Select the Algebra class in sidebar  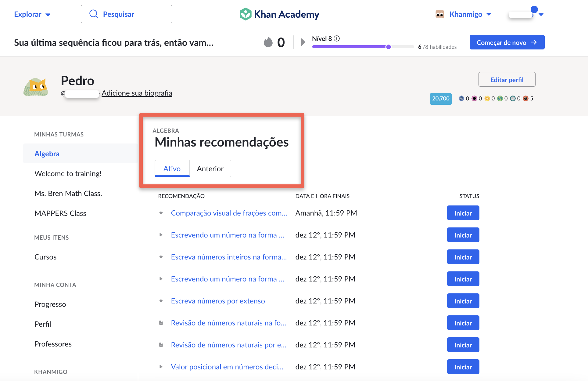point(81,154)
